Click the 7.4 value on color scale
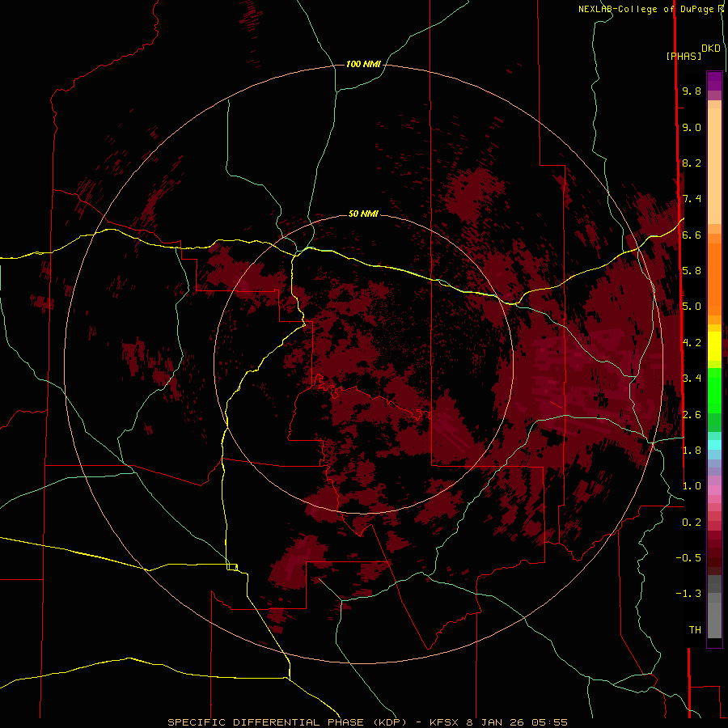This screenshot has height=728, width=728. (x=692, y=199)
